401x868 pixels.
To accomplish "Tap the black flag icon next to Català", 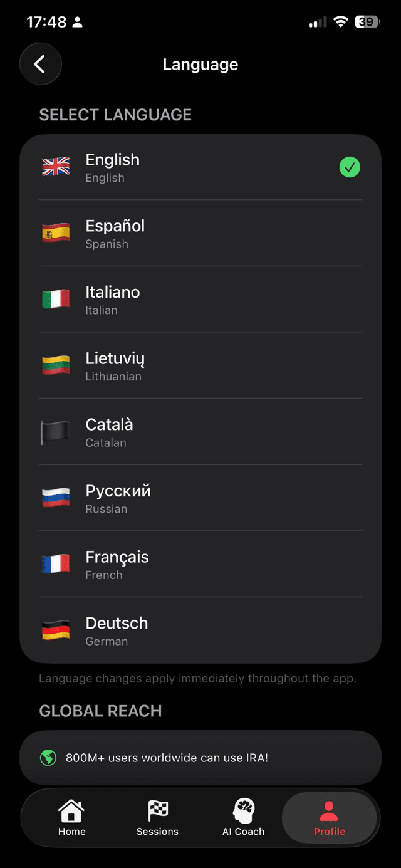I will [x=55, y=432].
